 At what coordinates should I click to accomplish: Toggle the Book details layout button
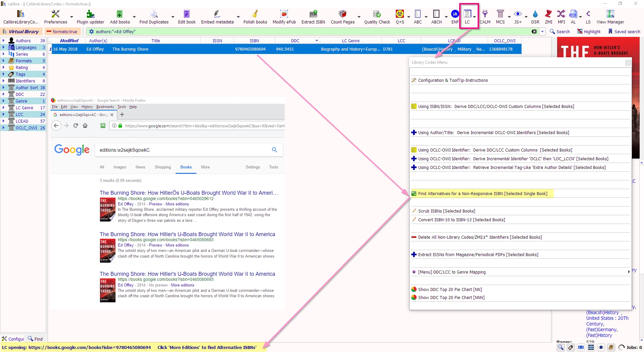[x=611, y=347]
